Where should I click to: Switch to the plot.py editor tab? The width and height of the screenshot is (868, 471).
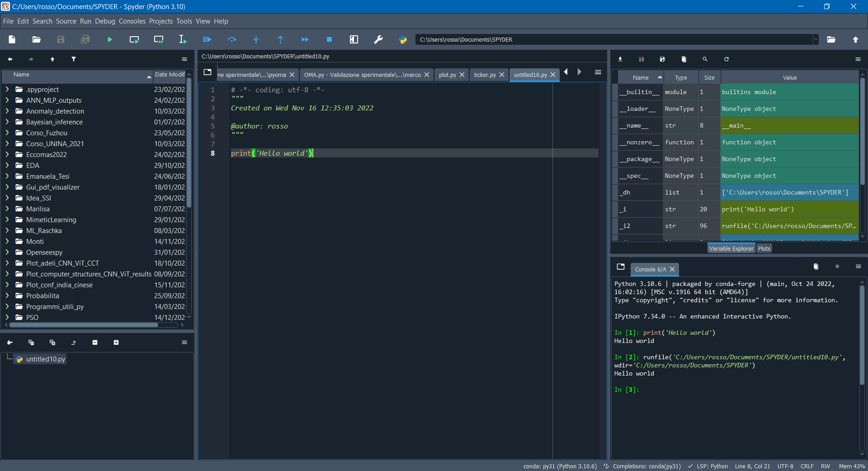447,75
